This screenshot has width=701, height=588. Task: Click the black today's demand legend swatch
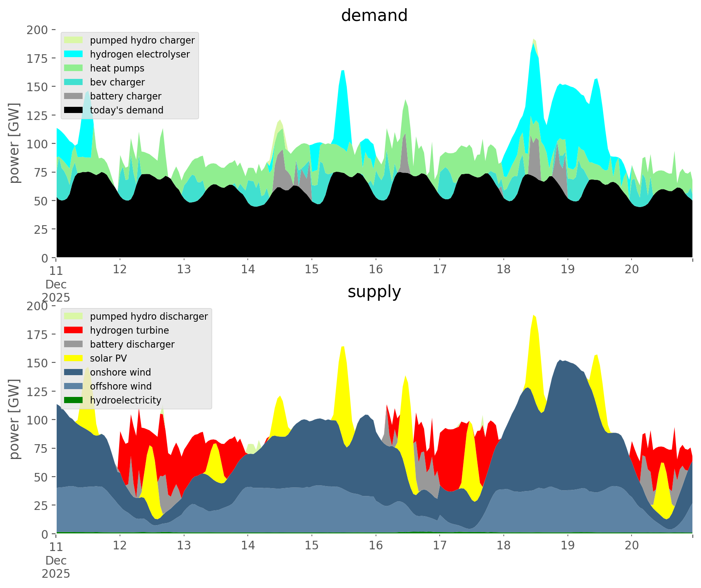click(x=74, y=110)
